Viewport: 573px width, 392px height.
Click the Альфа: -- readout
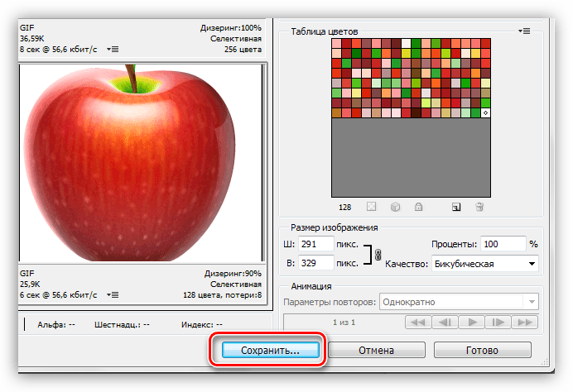click(56, 324)
